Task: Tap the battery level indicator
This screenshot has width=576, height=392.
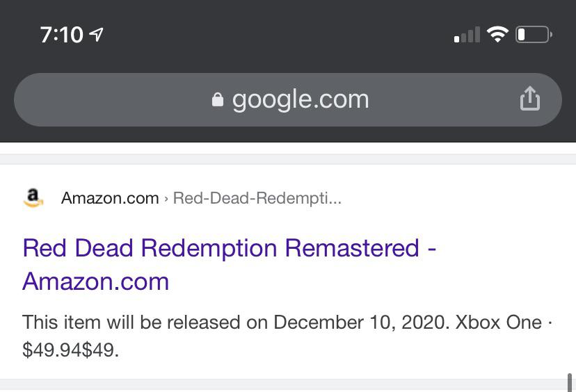Action: coord(534,34)
